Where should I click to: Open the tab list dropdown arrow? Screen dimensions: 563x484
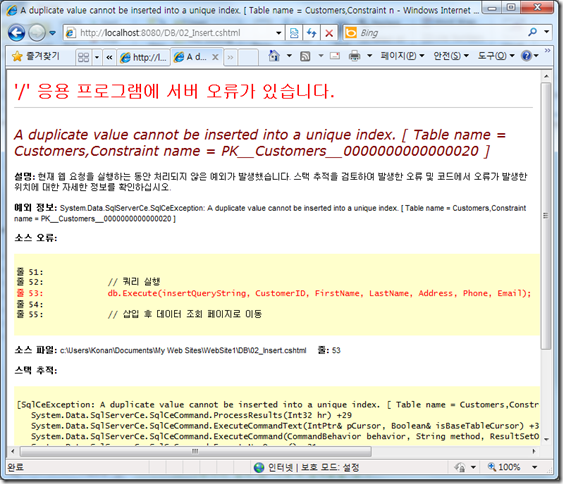tap(97, 57)
